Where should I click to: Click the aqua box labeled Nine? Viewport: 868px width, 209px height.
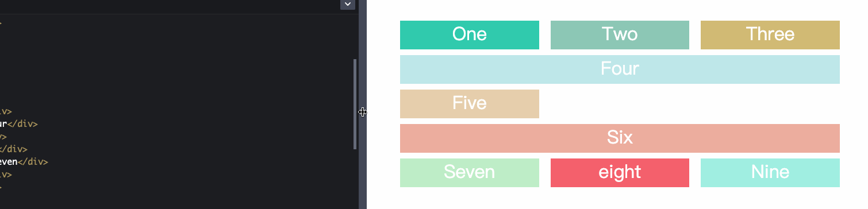[770, 173]
